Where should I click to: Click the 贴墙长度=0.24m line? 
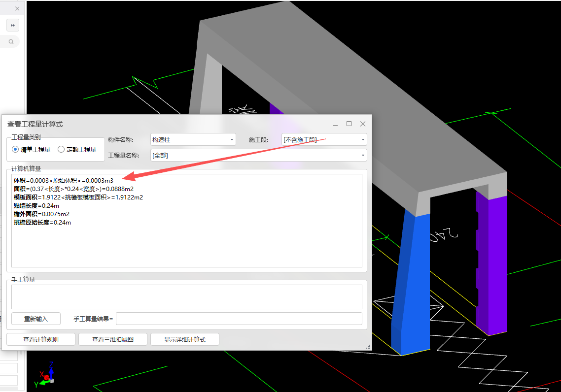pyautogui.click(x=36, y=205)
